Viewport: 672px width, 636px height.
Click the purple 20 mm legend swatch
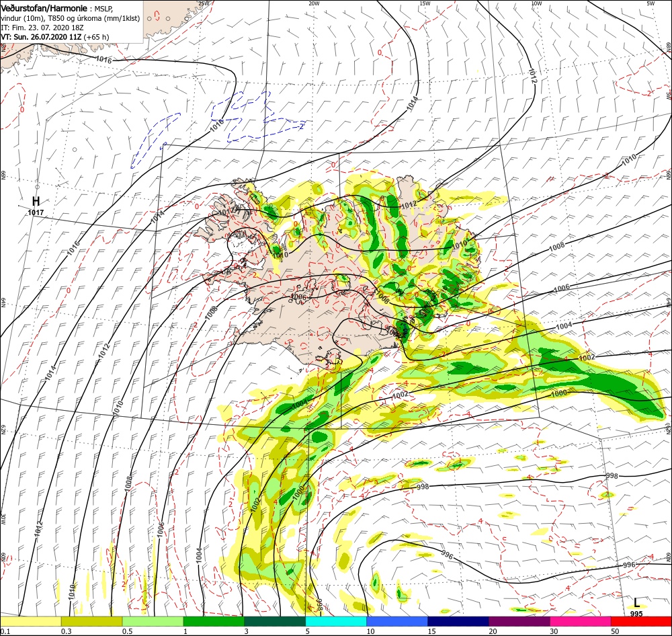point(519,621)
